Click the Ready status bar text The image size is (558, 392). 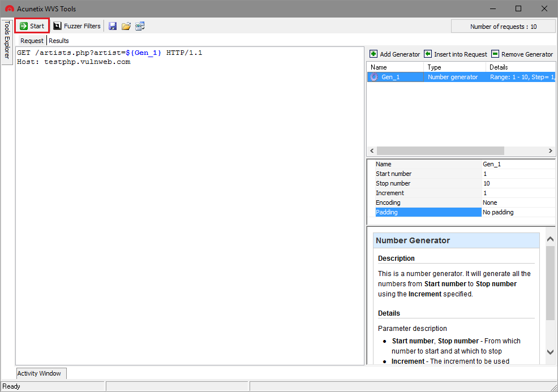(11, 386)
